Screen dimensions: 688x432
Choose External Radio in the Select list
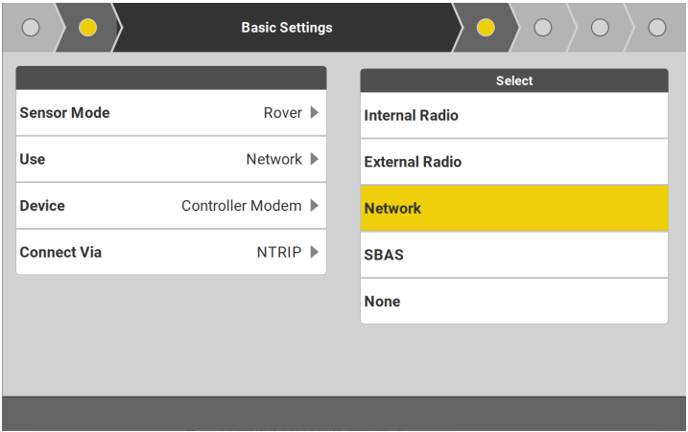pyautogui.click(x=514, y=162)
